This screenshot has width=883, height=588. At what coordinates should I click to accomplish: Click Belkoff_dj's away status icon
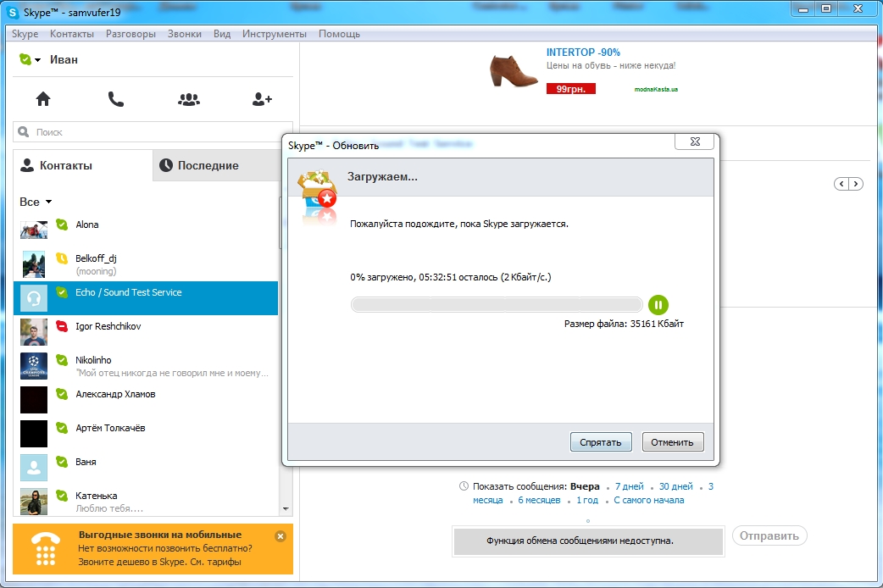click(62, 258)
